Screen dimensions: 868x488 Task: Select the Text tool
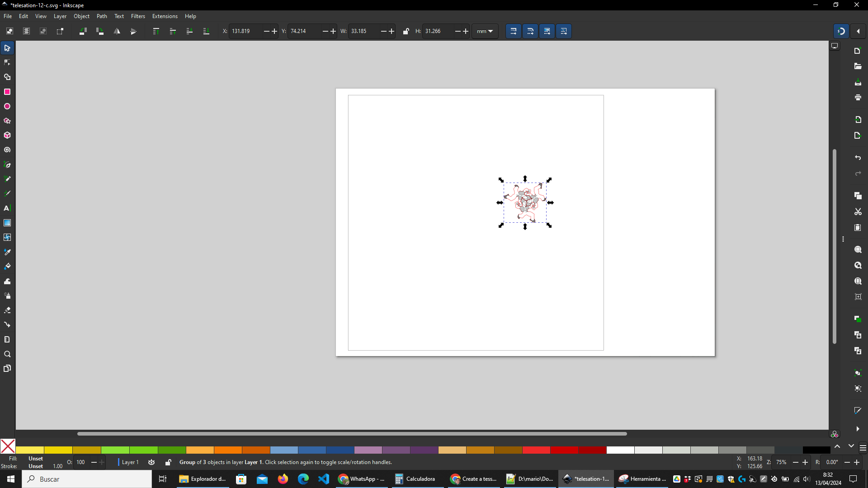pyautogui.click(x=7, y=208)
